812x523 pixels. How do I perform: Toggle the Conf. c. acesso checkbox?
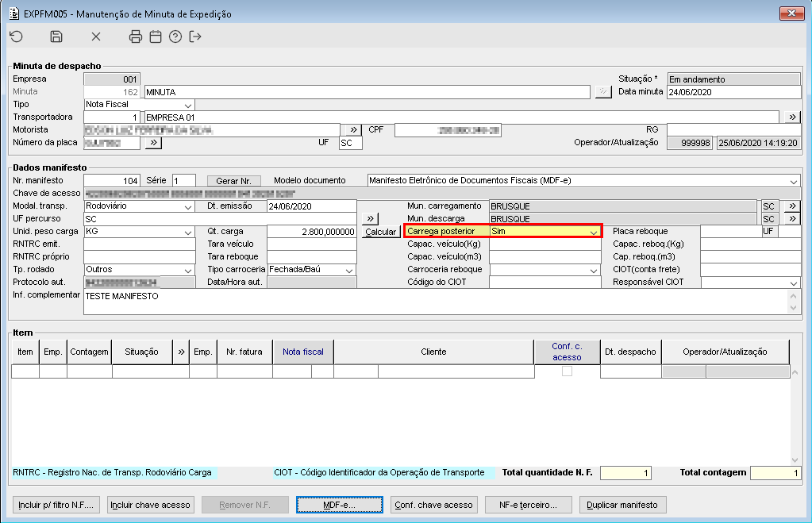[567, 371]
